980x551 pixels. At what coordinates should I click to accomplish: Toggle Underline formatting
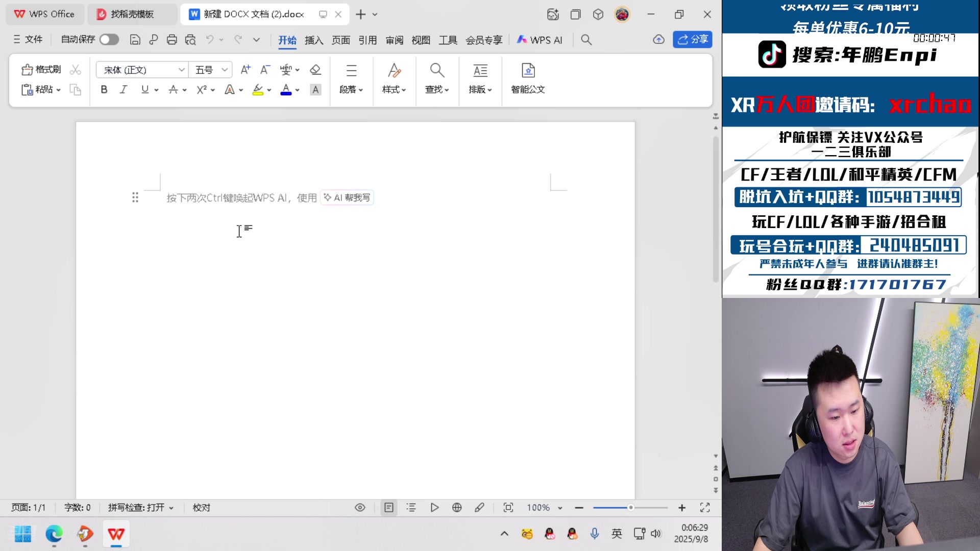145,90
